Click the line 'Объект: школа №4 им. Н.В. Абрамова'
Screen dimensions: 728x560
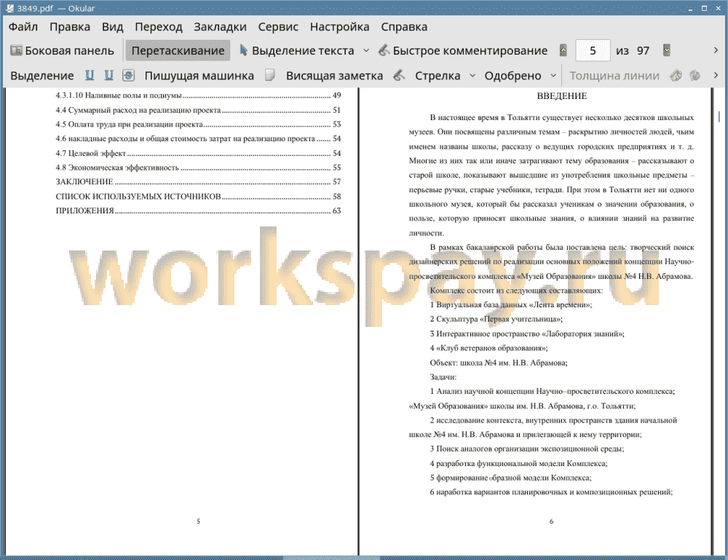click(x=499, y=363)
